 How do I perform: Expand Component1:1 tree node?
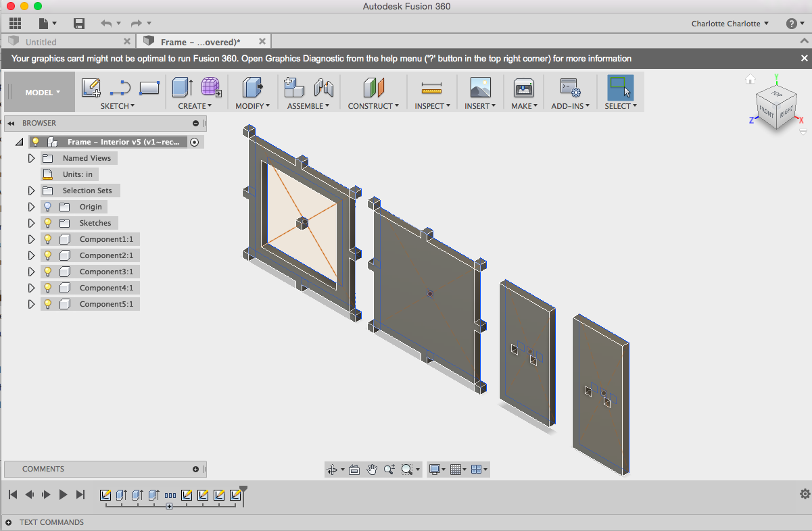[x=31, y=239]
